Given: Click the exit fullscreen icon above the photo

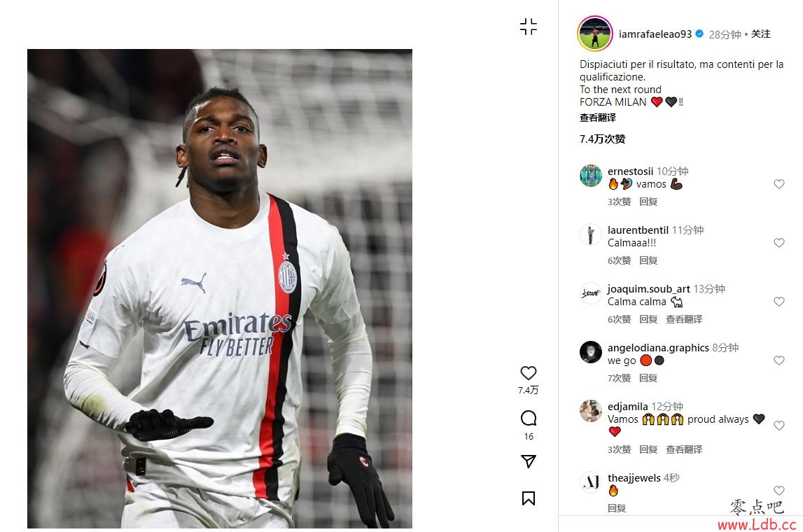Looking at the screenshot, I should [528, 27].
